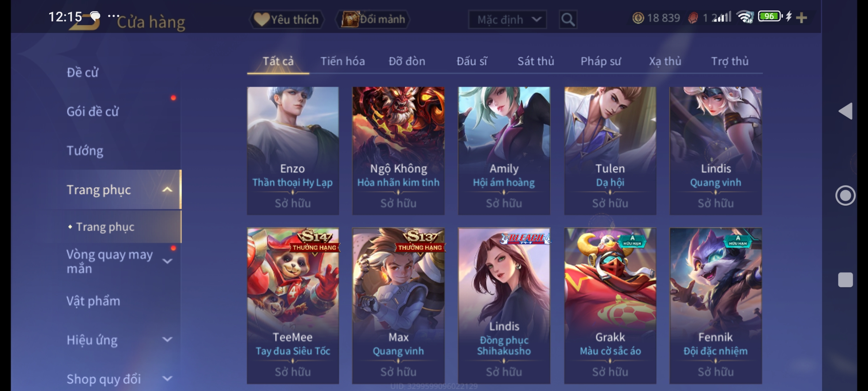
Task: Open the Enzo Thần thoại Hy Lạp skin
Action: [x=293, y=151]
